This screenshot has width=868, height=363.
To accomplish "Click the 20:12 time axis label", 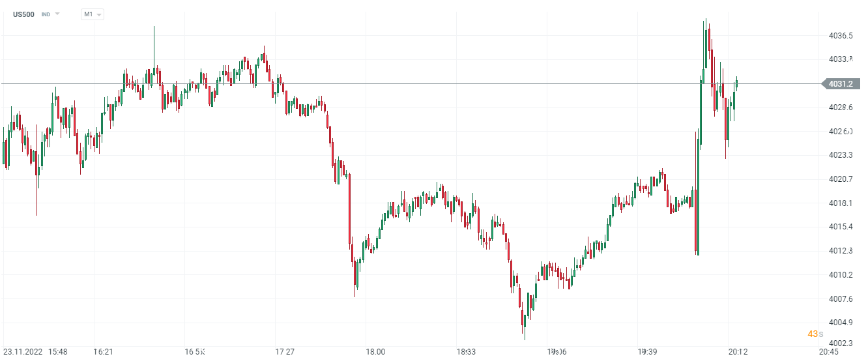I will [x=738, y=352].
